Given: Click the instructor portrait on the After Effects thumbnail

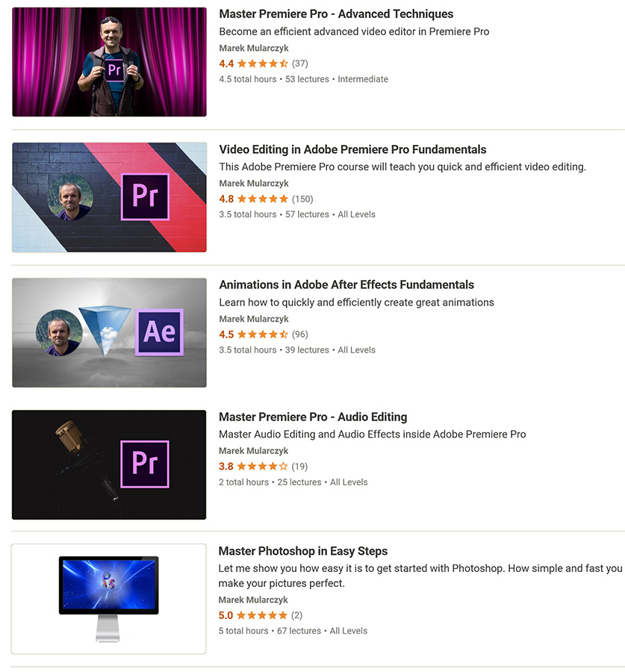Looking at the screenshot, I should (x=59, y=332).
